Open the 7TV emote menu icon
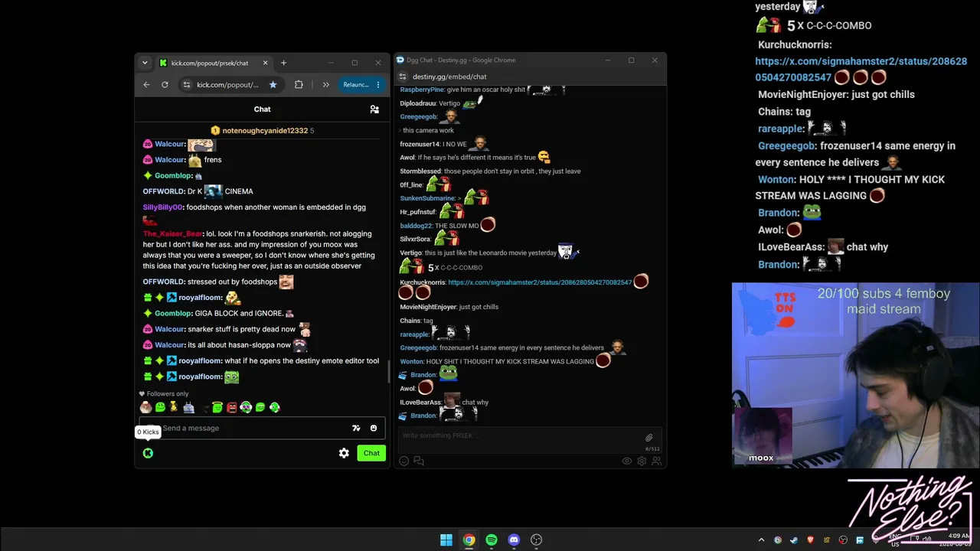Image resolution: width=980 pixels, height=551 pixels. pos(356,429)
